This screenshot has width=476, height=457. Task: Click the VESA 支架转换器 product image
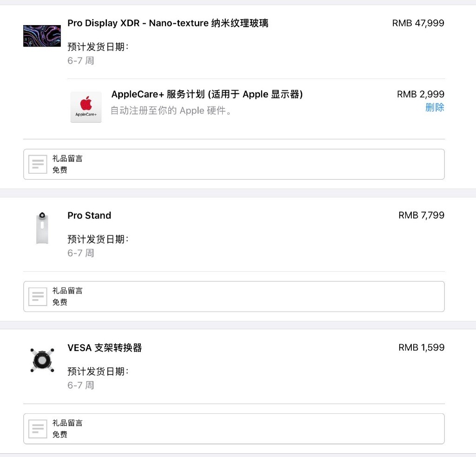click(42, 360)
